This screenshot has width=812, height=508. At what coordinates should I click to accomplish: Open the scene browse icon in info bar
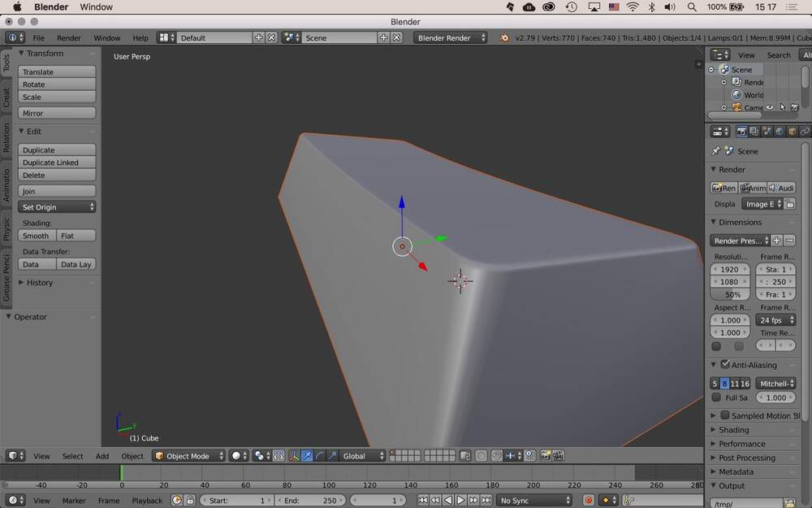pyautogui.click(x=291, y=38)
